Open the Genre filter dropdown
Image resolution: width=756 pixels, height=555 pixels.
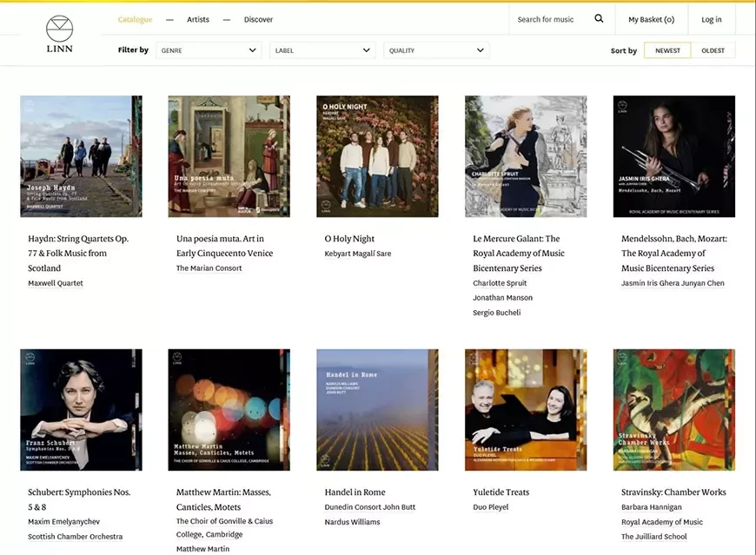(x=209, y=50)
